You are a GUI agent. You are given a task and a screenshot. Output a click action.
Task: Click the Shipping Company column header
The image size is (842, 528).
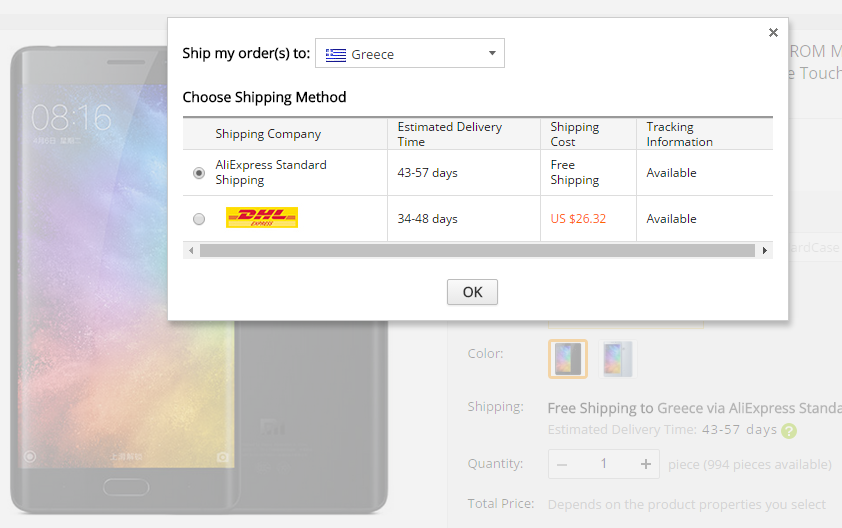pyautogui.click(x=268, y=134)
